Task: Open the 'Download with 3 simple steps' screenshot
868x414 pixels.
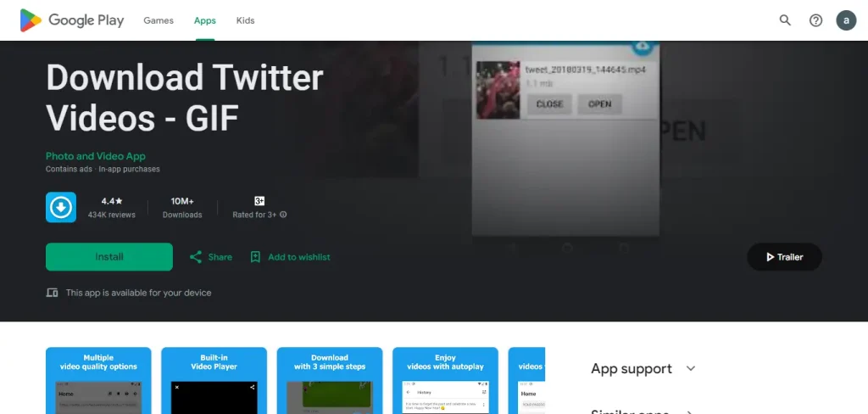Action: point(330,380)
